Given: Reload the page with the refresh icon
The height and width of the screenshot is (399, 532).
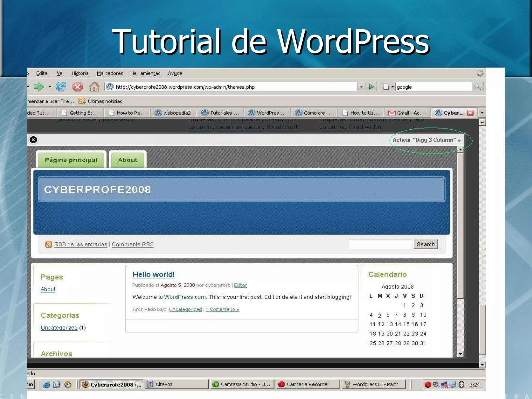Looking at the screenshot, I should tap(61, 87).
